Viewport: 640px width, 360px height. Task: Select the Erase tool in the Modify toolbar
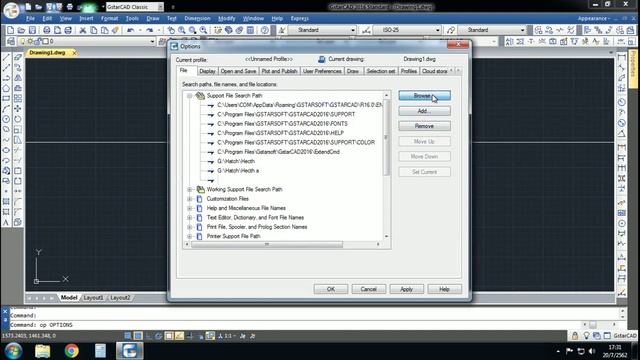[x=18, y=57]
